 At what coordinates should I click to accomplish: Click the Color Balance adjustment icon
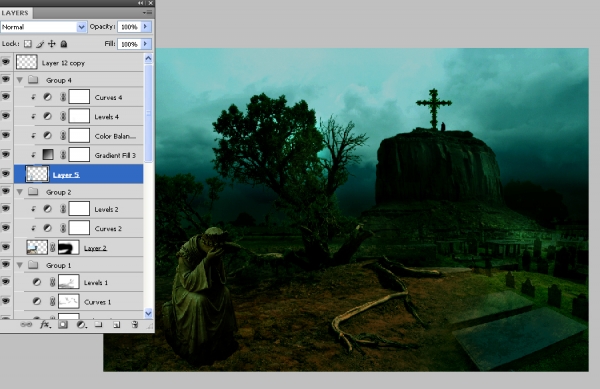pos(47,135)
